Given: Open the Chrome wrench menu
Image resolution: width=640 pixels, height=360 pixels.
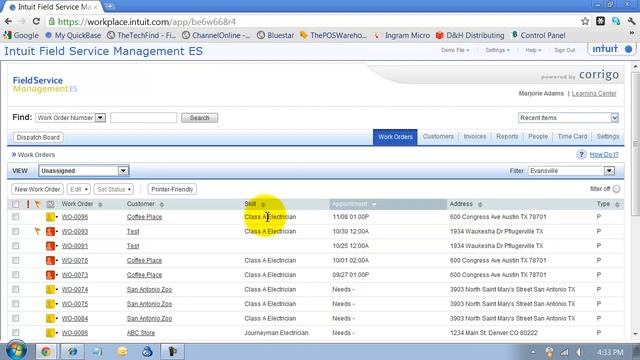Looking at the screenshot, I should (x=631, y=21).
